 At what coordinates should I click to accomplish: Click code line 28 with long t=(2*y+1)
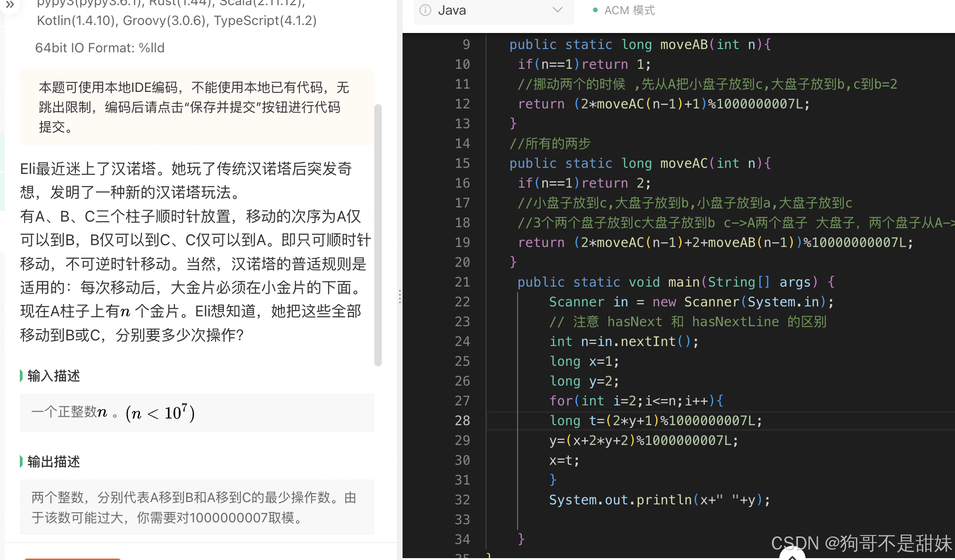[655, 420]
